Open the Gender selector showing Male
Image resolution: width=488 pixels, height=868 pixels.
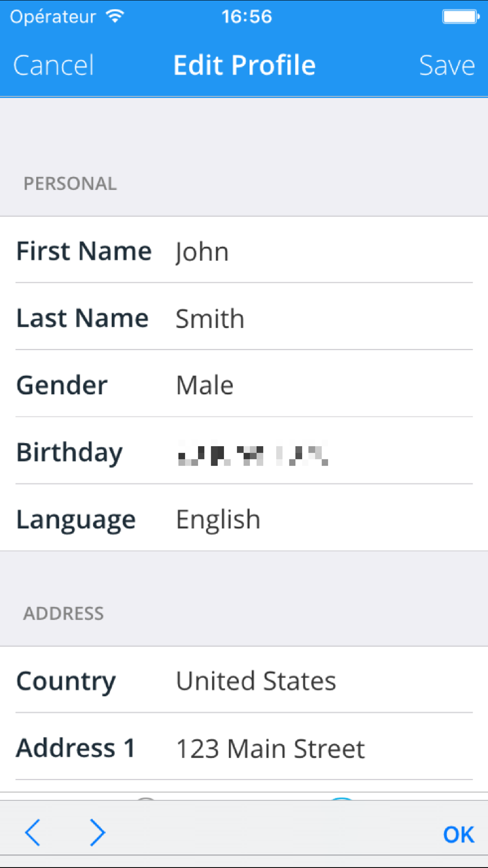click(244, 384)
